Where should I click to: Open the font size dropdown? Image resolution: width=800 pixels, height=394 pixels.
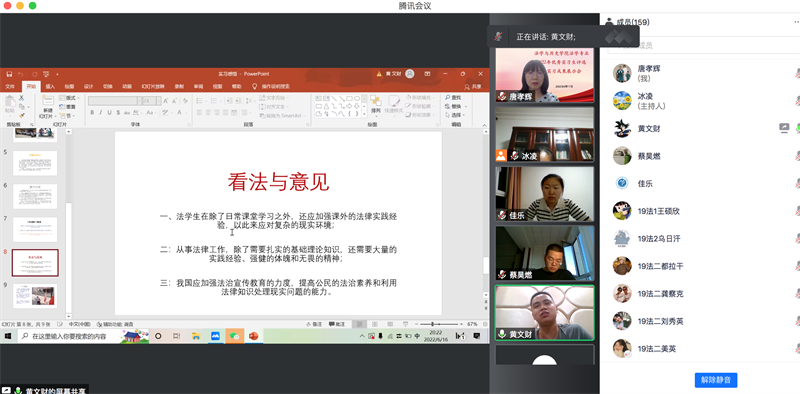click(x=159, y=101)
